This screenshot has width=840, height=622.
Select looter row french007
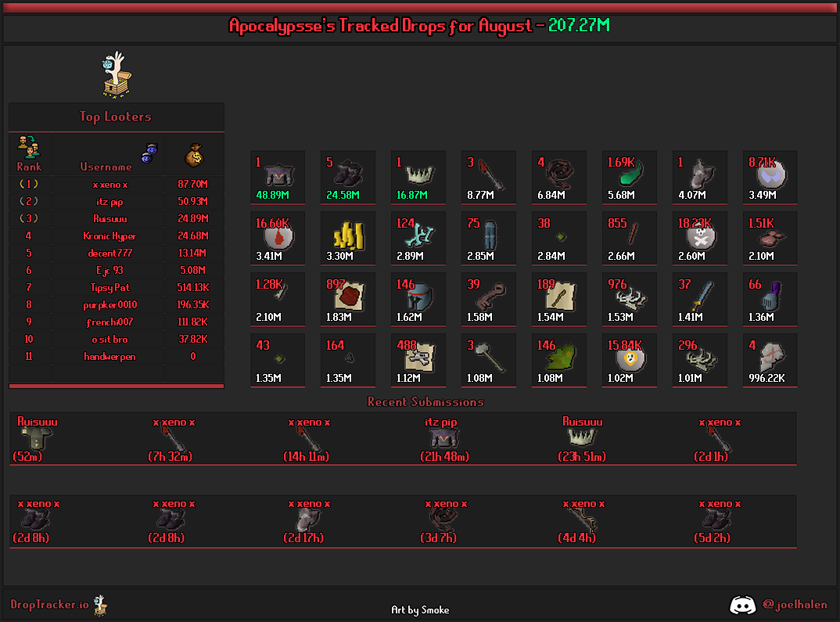click(117, 322)
